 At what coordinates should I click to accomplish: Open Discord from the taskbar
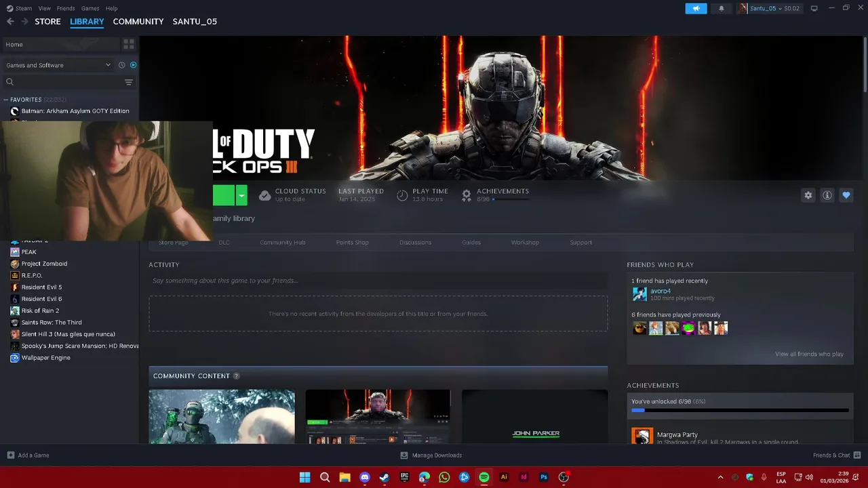(x=365, y=477)
